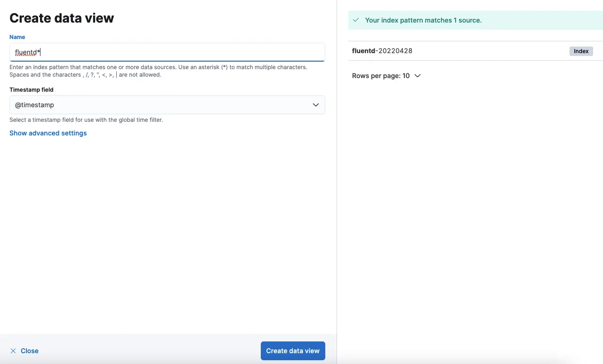603x364 pixels.
Task: Click the checkmark icon in success banner
Action: tap(356, 20)
